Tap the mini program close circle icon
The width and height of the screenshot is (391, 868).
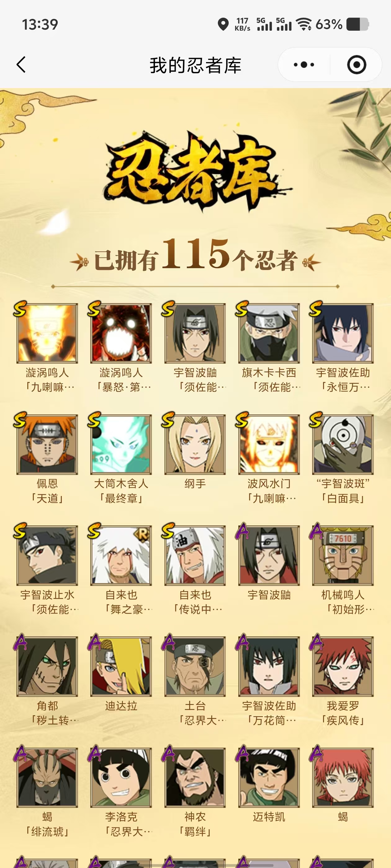357,65
